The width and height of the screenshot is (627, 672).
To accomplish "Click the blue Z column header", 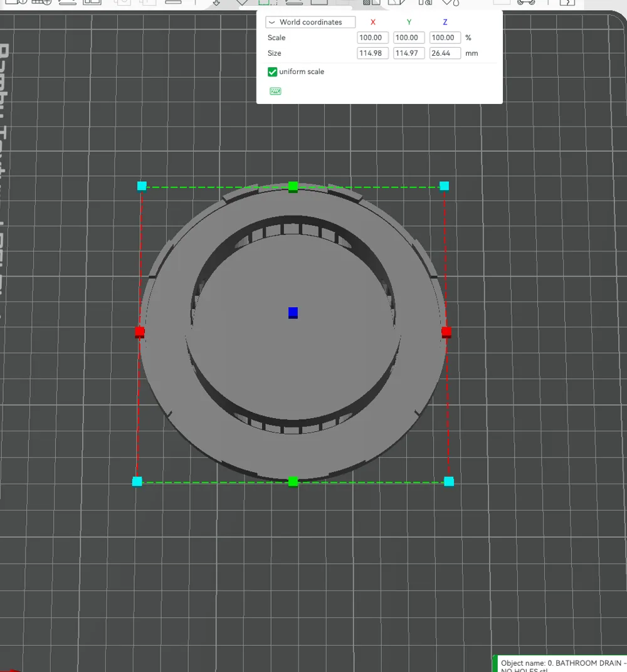I will click(445, 22).
